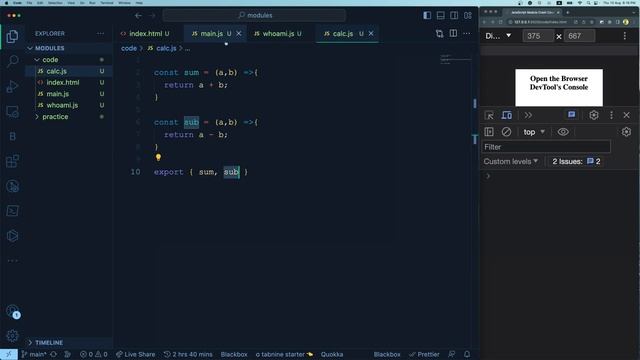Open DevTools issues message icon
Viewport: 640px width, 360px height.
click(571, 115)
